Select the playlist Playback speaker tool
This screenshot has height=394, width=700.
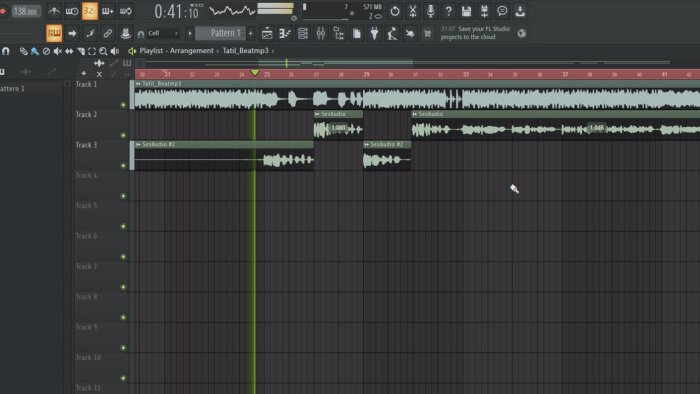(115, 51)
